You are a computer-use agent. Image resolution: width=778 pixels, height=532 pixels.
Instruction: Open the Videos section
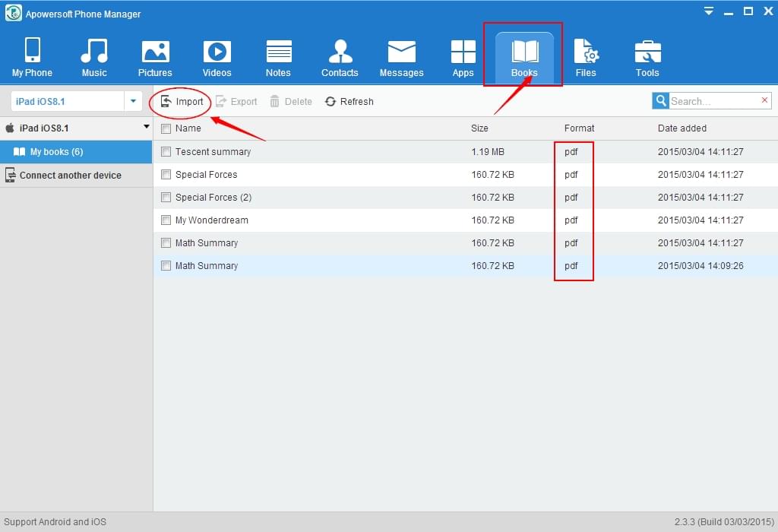[217, 56]
